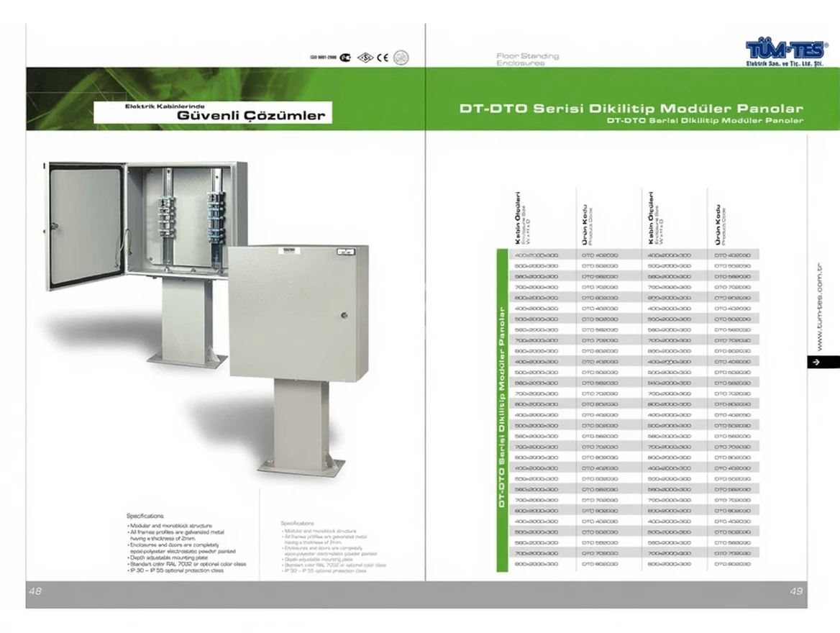Screen dimensions: 840x633
Task: Click page number 48
Action: coord(35,591)
